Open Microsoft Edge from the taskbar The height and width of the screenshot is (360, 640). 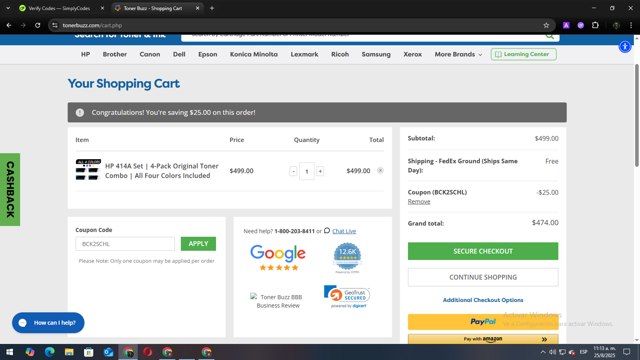[49, 352]
